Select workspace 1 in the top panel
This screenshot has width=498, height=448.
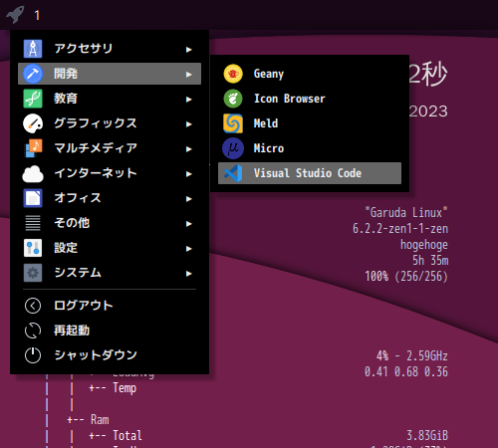coord(37,15)
